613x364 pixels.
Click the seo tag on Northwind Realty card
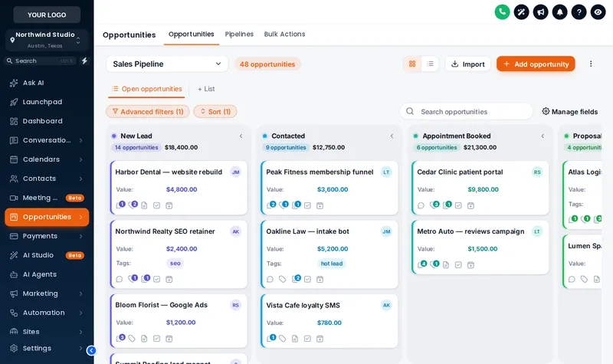pyautogui.click(x=175, y=264)
